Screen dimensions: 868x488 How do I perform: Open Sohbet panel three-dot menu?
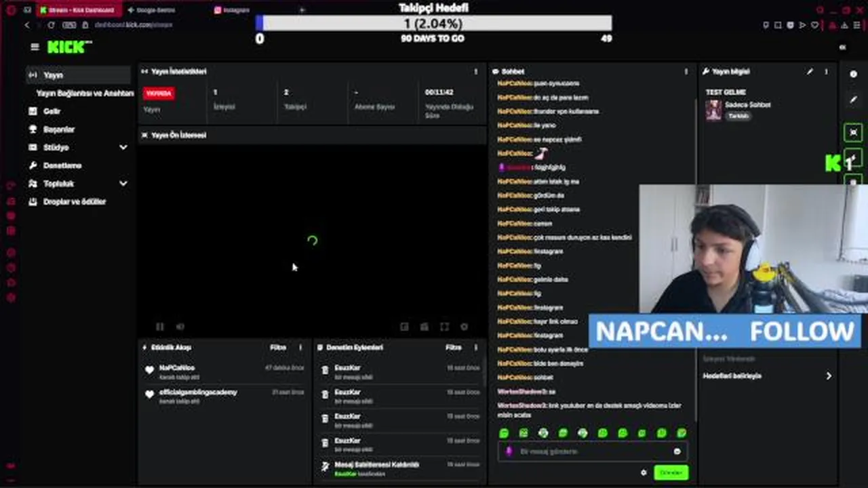(686, 71)
